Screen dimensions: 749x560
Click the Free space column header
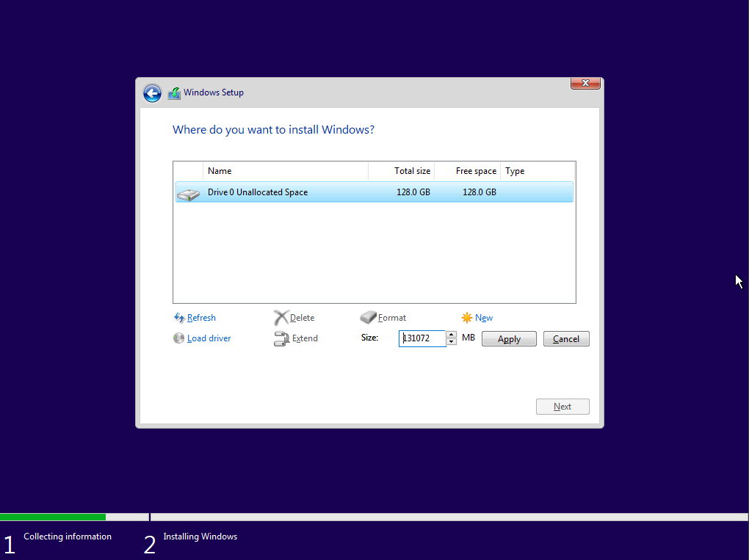tap(468, 171)
